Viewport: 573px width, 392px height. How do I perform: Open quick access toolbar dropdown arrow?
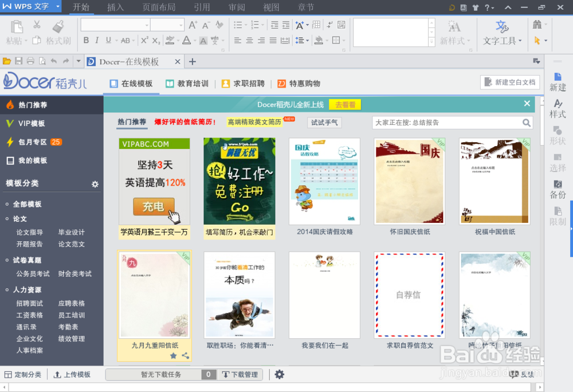(78, 61)
